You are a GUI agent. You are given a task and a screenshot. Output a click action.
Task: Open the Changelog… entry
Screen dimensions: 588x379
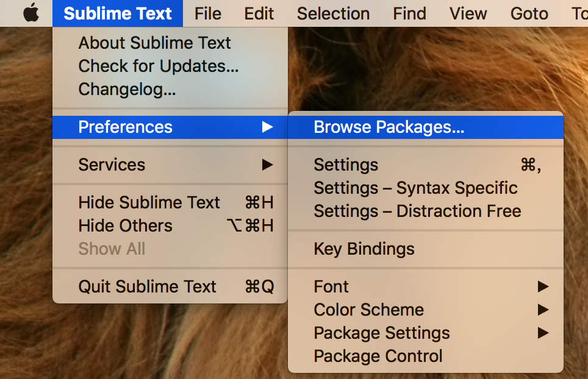click(x=170, y=89)
